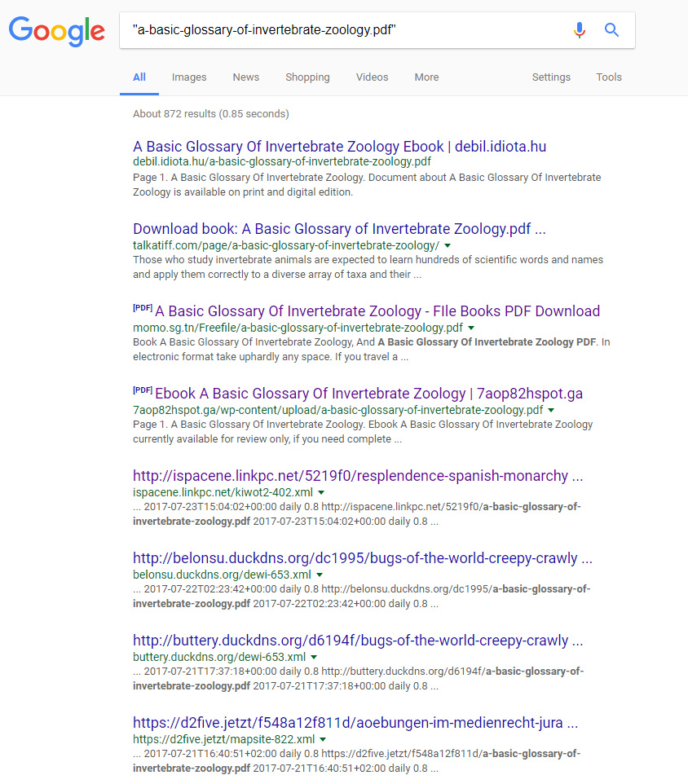This screenshot has width=688, height=784.
Task: Expand dropdown arrow next to talkatiff.com URL
Action: [448, 245]
